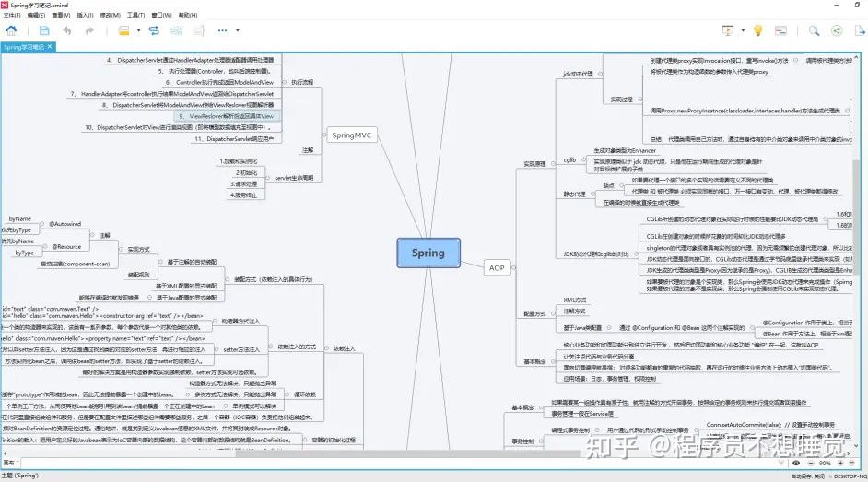Click the 自动保存: 关闭 status text
Viewport: 868px width, 482px height.
(x=808, y=476)
